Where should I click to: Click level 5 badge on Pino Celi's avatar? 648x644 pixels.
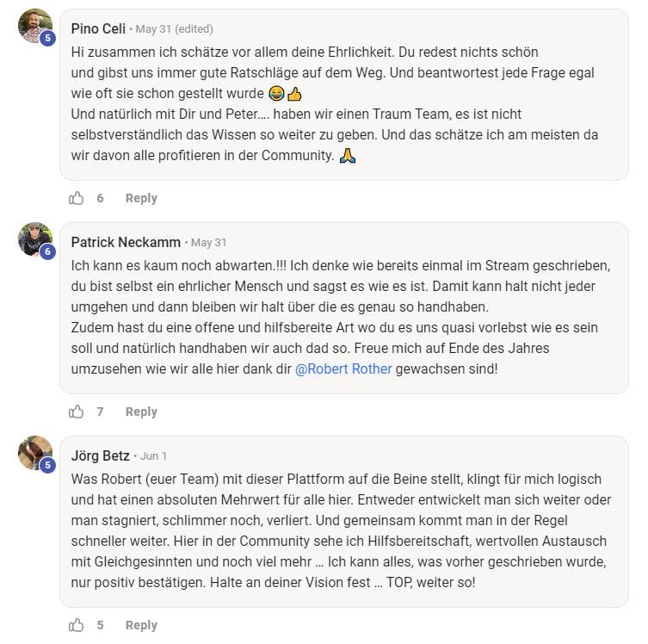coord(48,39)
